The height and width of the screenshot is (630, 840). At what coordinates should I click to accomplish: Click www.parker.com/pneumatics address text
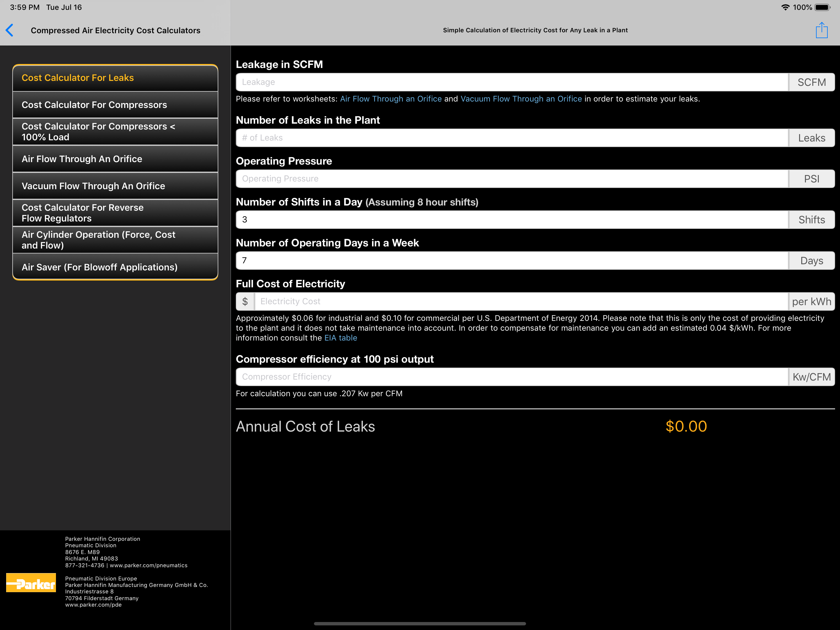[149, 565]
